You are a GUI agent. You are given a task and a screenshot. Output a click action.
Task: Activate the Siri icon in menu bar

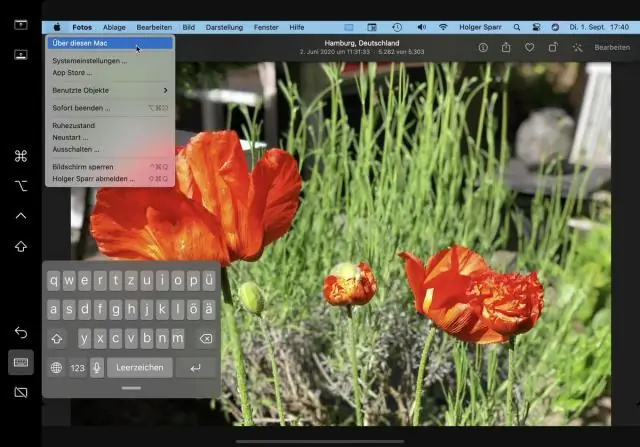555,27
